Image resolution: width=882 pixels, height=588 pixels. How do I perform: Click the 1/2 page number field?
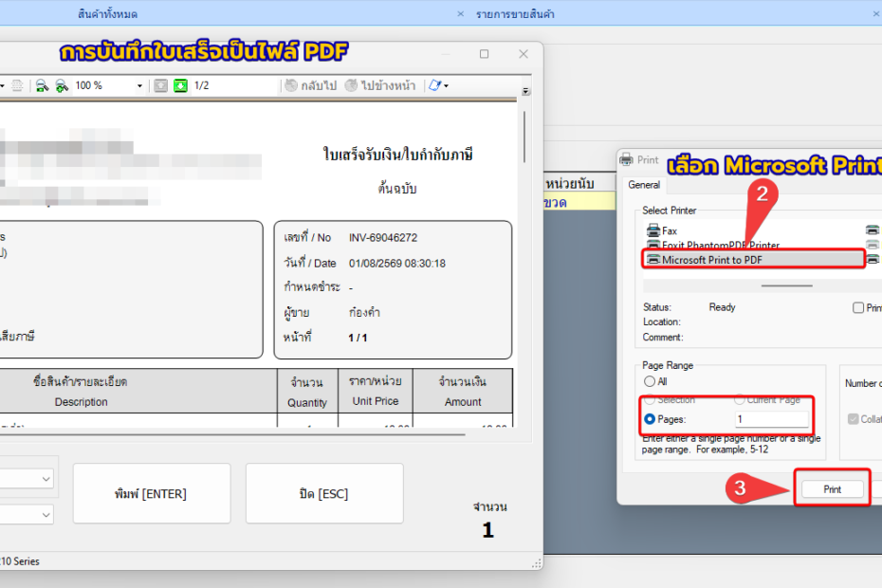(x=233, y=85)
